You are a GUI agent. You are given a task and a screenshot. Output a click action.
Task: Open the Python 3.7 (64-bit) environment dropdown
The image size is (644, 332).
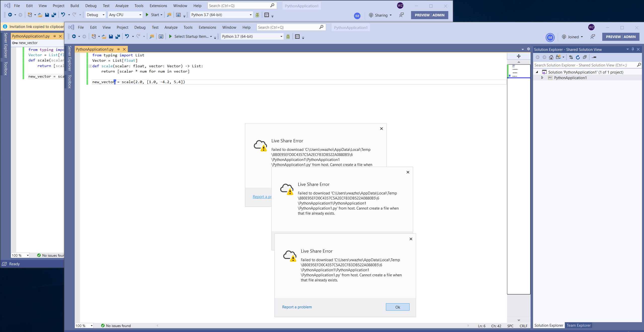[281, 36]
